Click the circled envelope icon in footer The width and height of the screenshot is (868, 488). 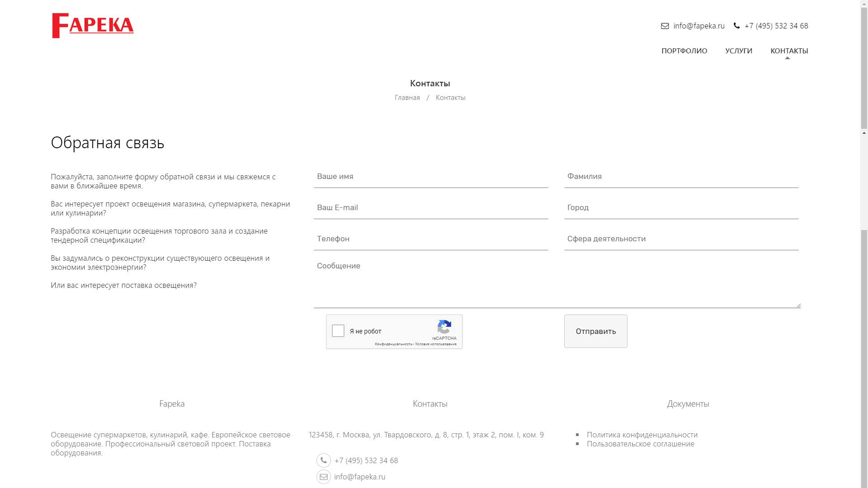tap(324, 477)
